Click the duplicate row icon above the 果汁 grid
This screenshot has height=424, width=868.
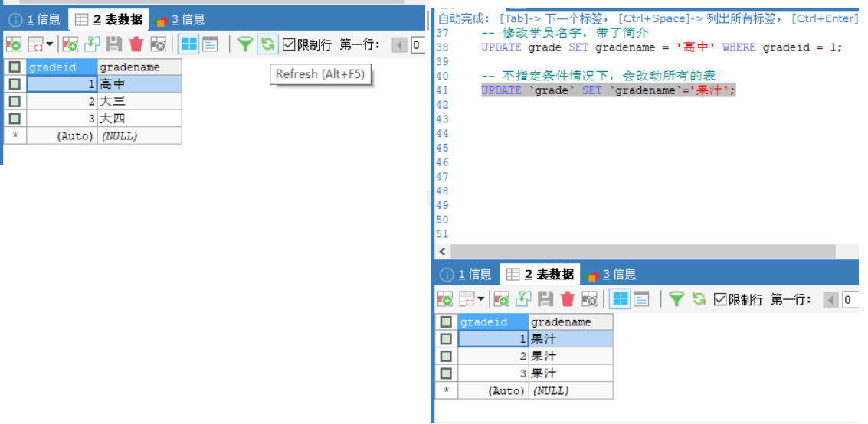tap(523, 299)
